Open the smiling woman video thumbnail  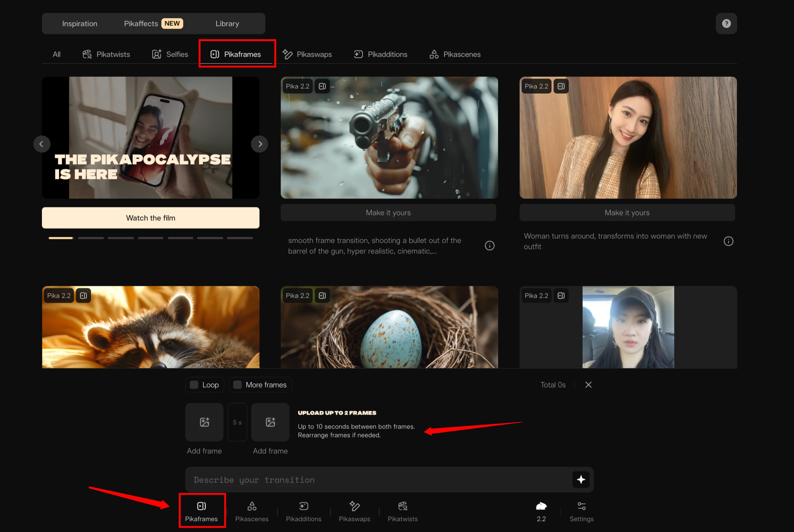[628, 137]
